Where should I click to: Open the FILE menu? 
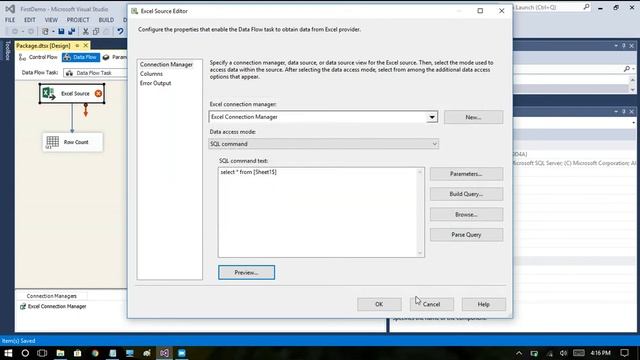coord(10,20)
